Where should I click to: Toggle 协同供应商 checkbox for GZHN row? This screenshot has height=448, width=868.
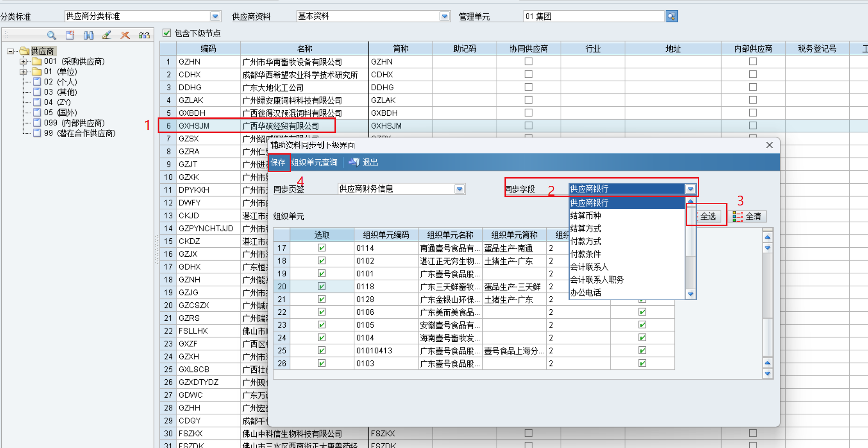click(528, 61)
